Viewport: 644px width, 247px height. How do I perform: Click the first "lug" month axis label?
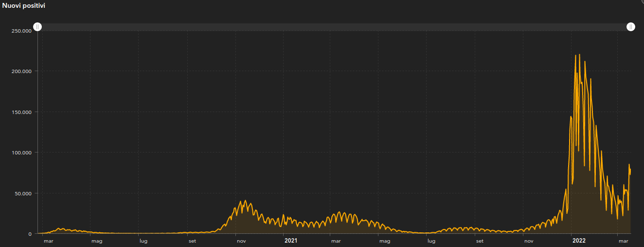tap(143, 241)
